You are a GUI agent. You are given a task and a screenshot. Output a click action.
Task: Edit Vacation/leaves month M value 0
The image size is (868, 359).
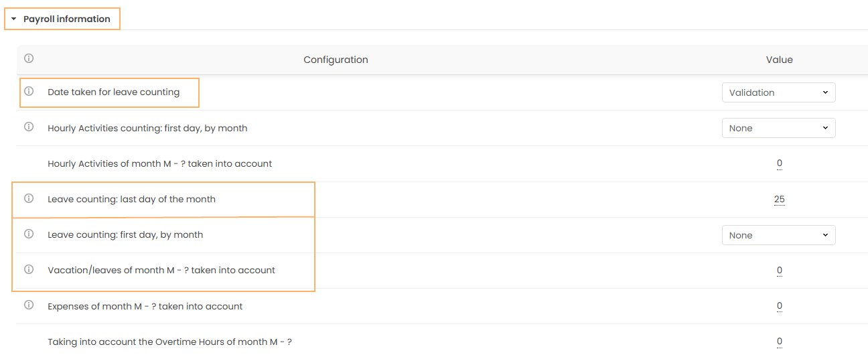point(780,271)
